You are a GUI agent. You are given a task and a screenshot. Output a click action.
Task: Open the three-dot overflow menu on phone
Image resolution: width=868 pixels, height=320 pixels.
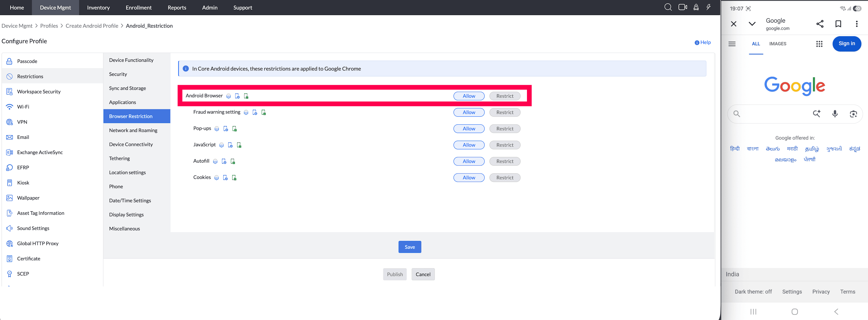coord(856,24)
